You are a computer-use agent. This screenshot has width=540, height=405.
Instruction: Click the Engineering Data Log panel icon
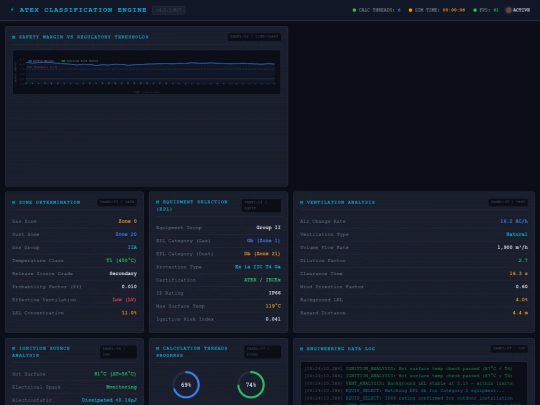pos(302,349)
